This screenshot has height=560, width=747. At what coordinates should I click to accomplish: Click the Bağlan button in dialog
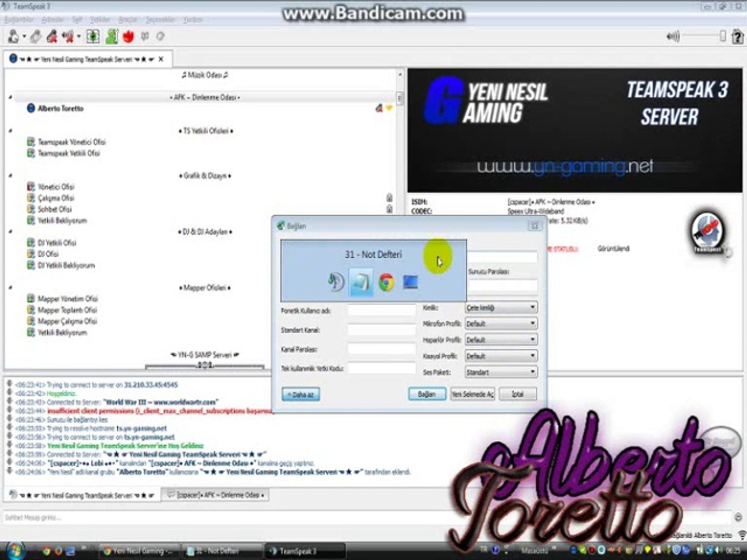pos(426,394)
